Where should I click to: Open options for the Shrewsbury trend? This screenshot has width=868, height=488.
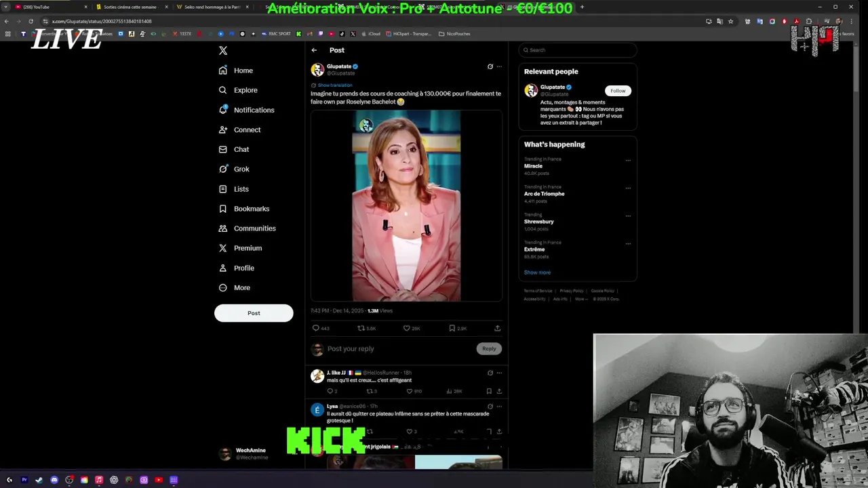pos(628,216)
